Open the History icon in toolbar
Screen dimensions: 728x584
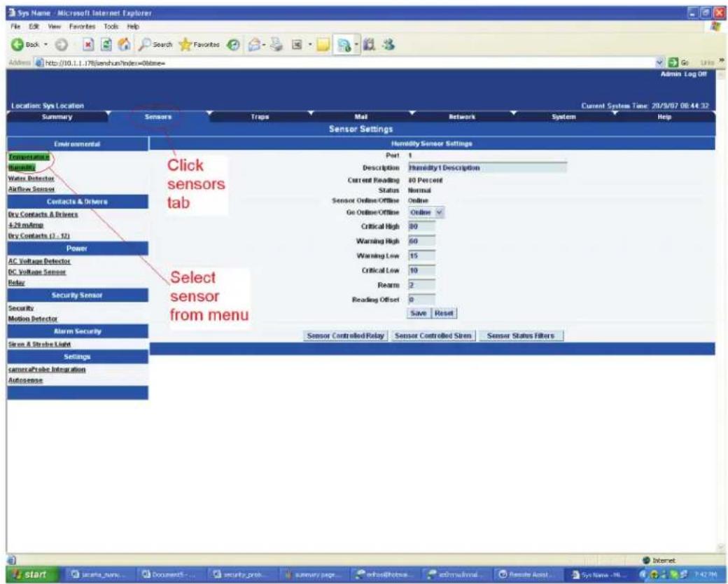pos(234,45)
